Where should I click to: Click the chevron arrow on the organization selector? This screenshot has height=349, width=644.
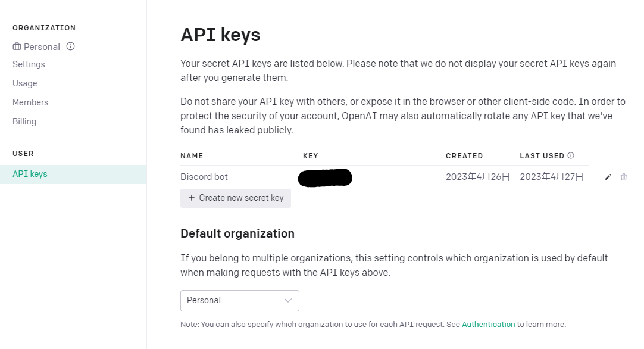coord(288,300)
